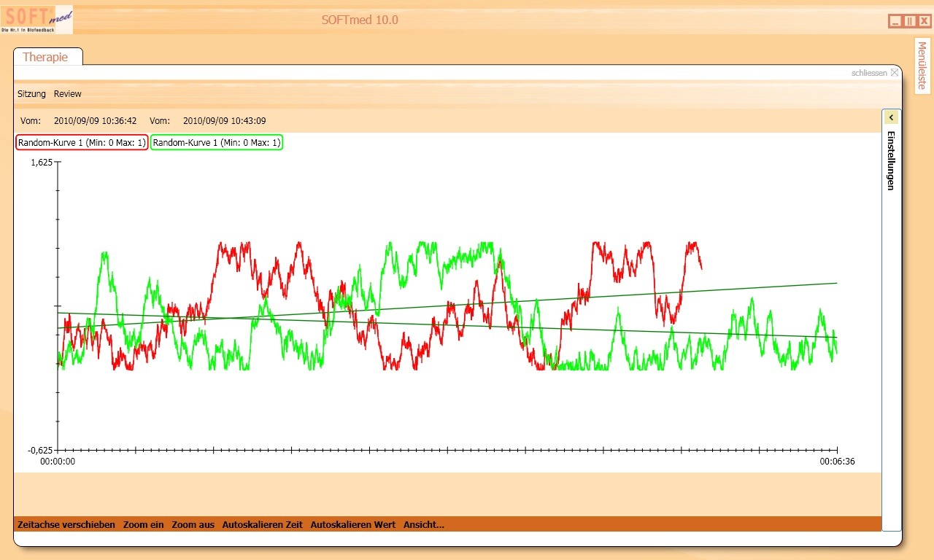This screenshot has width=934, height=560.
Task: Toggle the red Random-Kurve 1 legend
Action: click(x=81, y=142)
